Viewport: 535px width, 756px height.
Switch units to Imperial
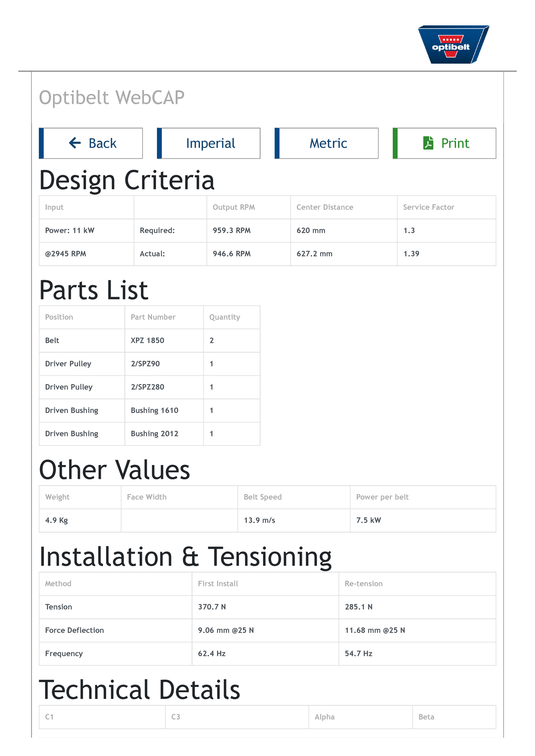209,143
